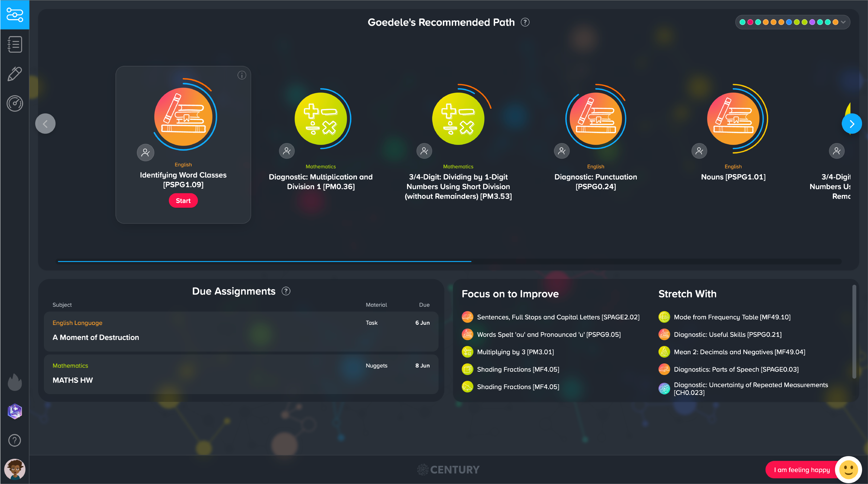The image size is (868, 484).
Task: Go to previous recommended path items
Action: 45,124
